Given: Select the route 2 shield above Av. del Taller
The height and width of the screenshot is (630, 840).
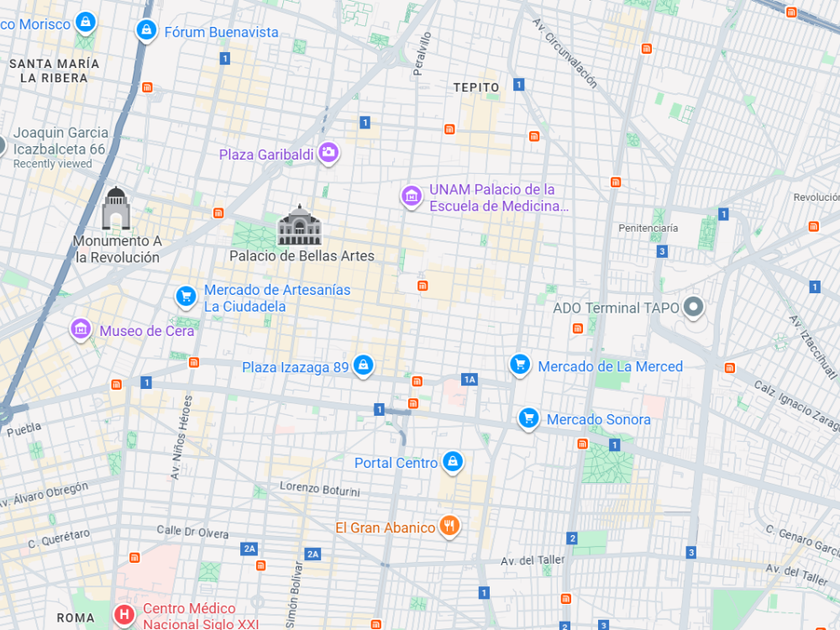Looking at the screenshot, I should pos(572,538).
